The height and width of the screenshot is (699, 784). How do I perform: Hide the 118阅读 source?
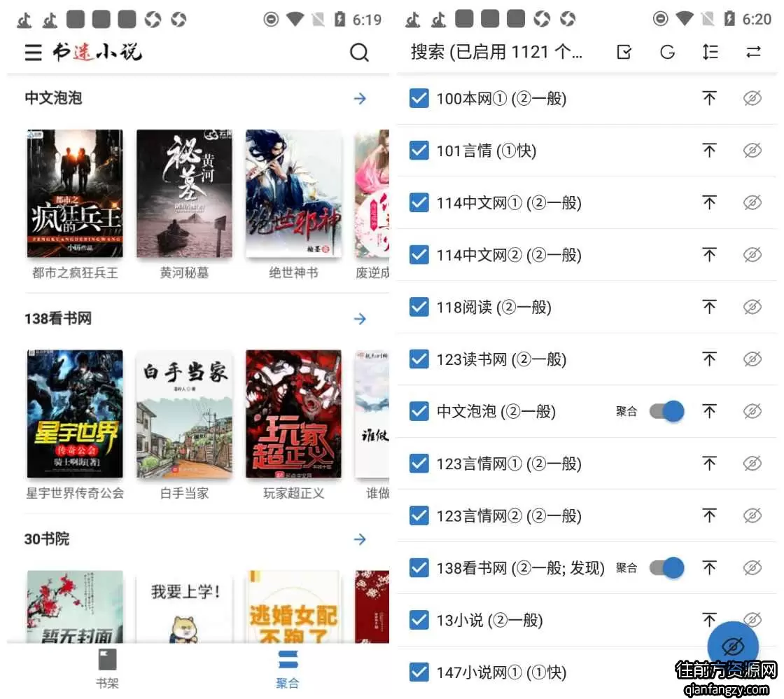click(x=752, y=307)
